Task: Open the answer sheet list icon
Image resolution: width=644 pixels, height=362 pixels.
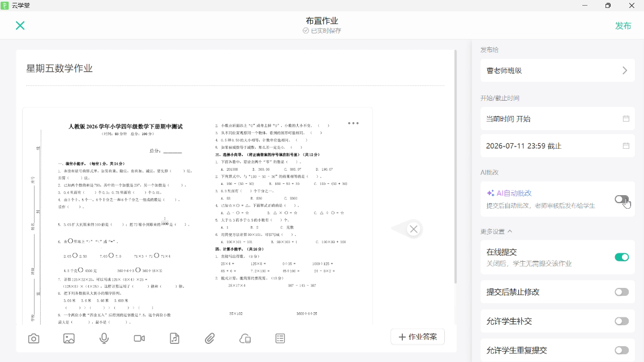Action: (x=280, y=339)
